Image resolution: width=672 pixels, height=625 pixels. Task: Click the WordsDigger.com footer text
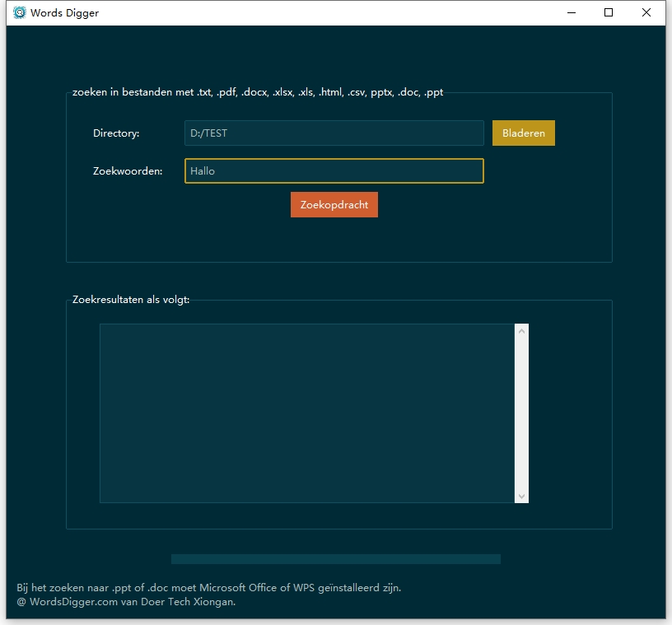click(x=126, y=602)
